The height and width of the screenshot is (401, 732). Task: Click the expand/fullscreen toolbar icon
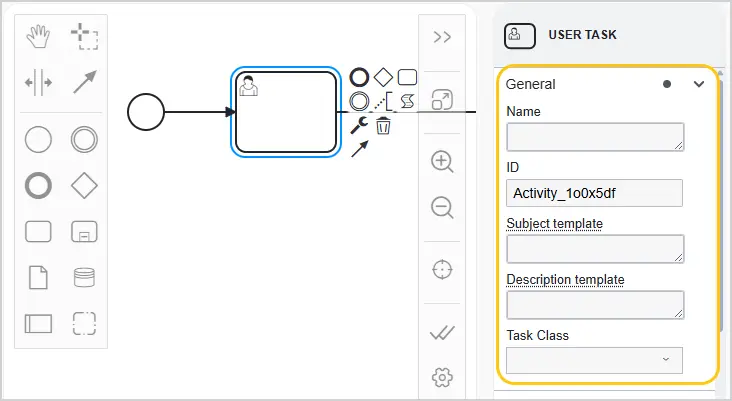pyautogui.click(x=442, y=99)
